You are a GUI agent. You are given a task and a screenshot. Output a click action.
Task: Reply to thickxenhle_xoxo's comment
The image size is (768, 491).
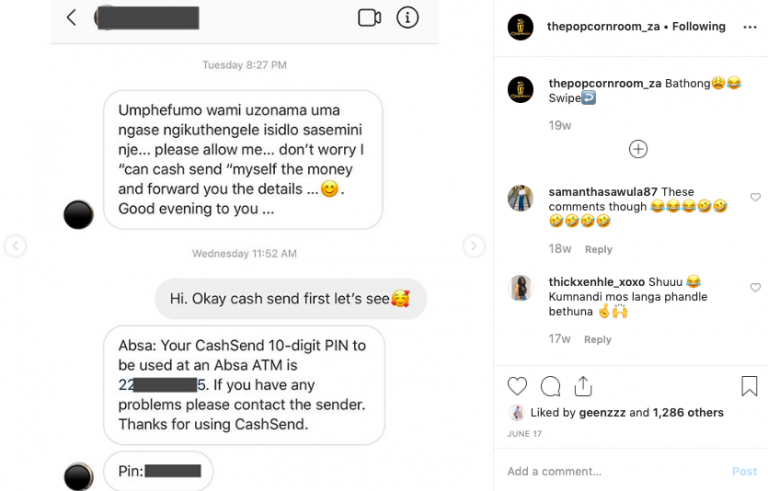(x=598, y=339)
